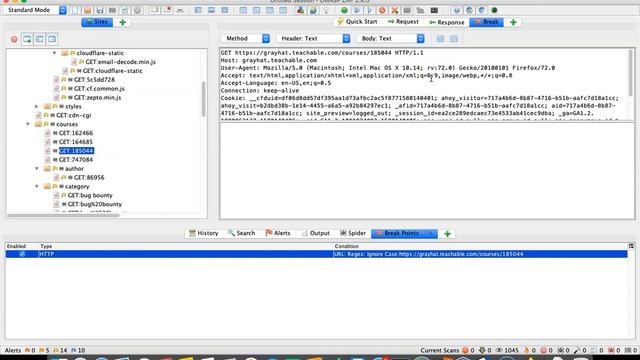
Task: Select GET:zepto.min.js tree item
Action: (98, 98)
